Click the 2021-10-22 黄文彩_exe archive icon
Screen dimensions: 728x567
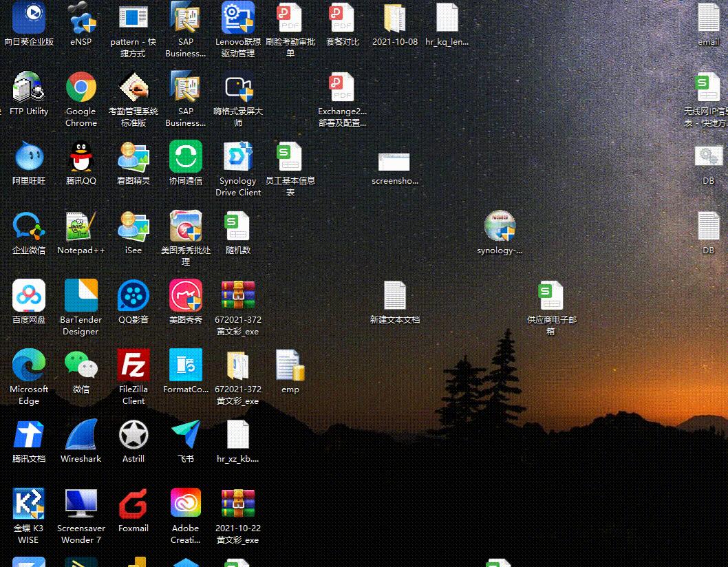click(x=237, y=504)
